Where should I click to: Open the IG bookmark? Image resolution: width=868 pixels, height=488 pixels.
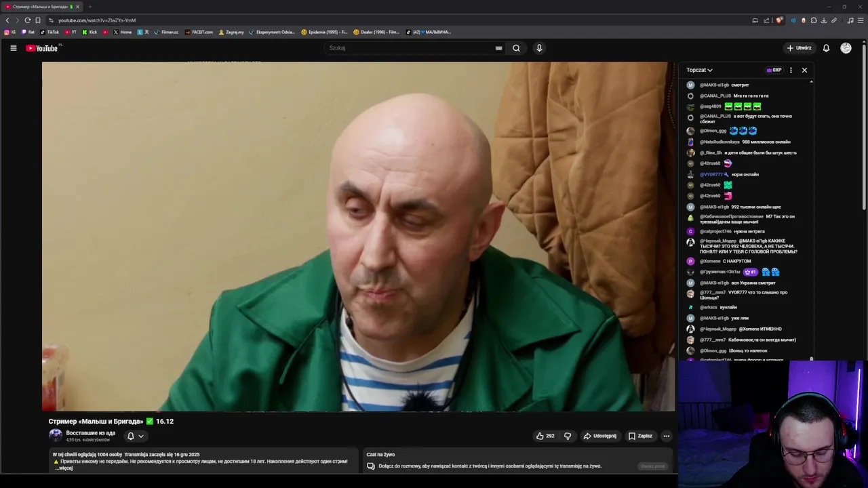pyautogui.click(x=10, y=32)
